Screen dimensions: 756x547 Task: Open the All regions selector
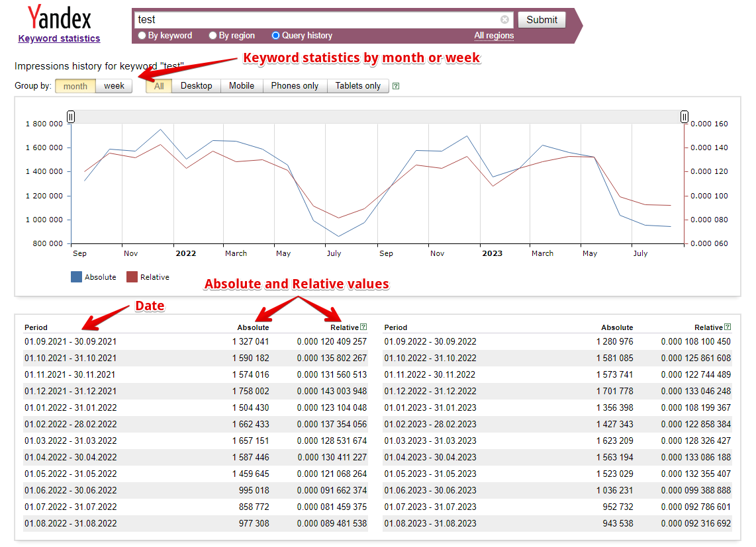click(x=494, y=36)
